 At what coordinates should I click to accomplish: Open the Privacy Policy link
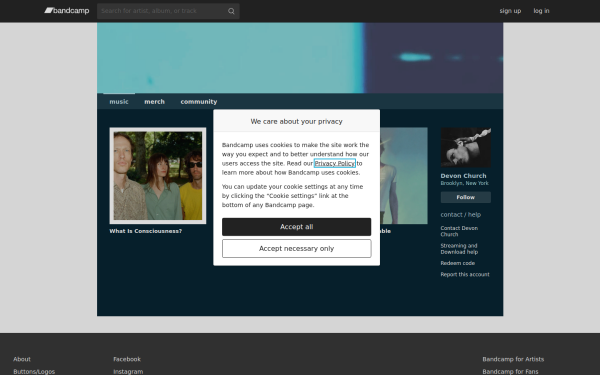click(x=335, y=163)
